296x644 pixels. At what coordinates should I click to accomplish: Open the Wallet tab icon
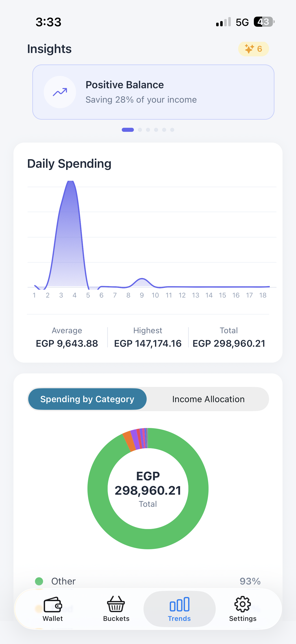pos(53,605)
